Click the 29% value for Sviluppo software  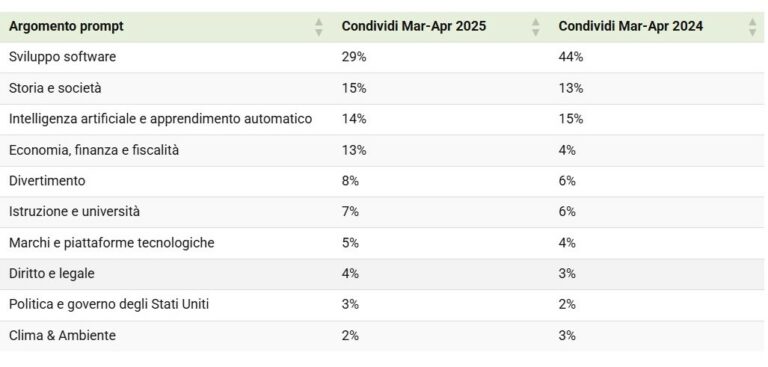click(354, 57)
